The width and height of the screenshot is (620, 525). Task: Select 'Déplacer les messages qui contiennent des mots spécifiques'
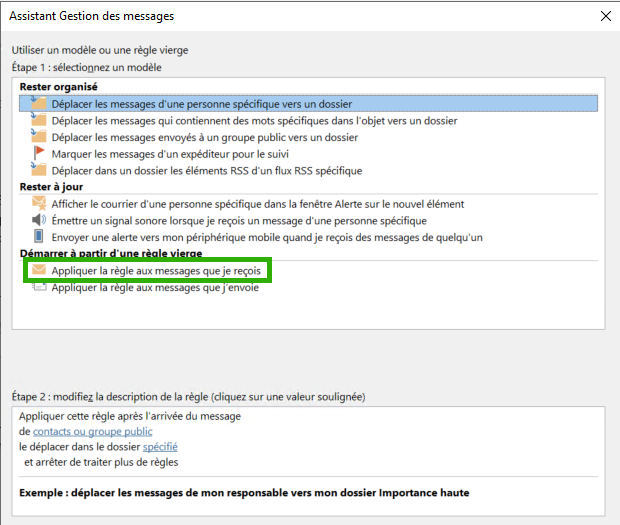[254, 121]
